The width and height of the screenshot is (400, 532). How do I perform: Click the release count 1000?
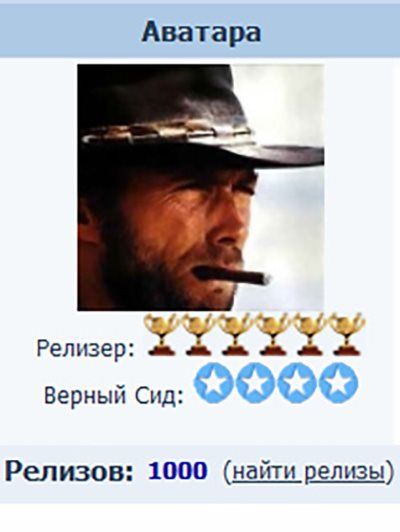tap(177, 471)
